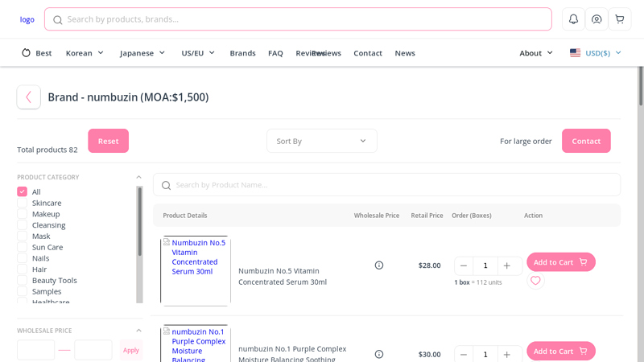Click the category list scrollbar

coord(139,222)
